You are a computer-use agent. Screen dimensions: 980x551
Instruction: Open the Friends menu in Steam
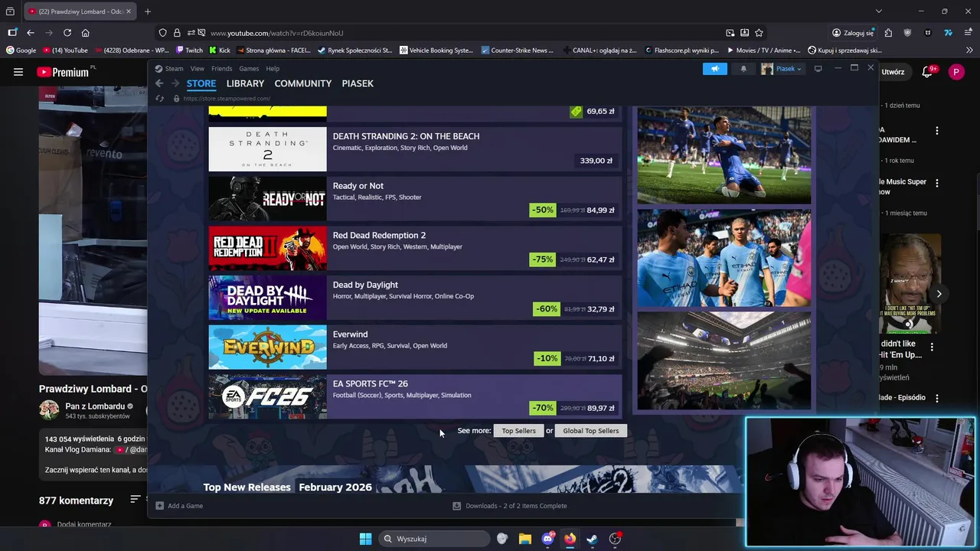[x=221, y=69]
